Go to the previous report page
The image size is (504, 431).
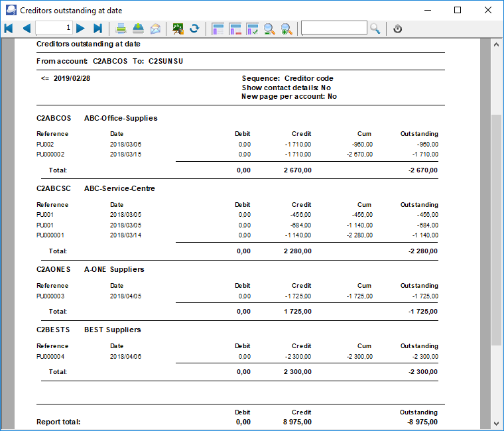click(26, 29)
